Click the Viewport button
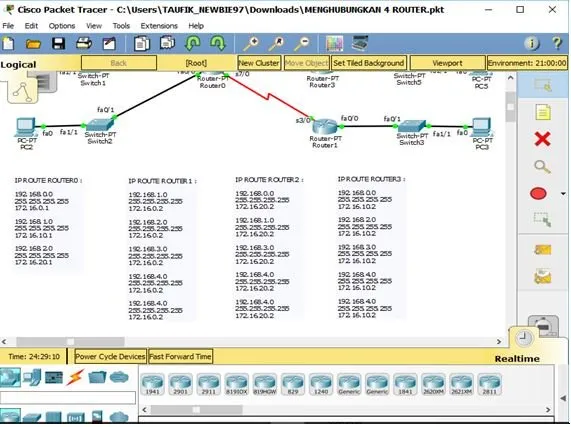The image size is (571, 427). [x=447, y=63]
